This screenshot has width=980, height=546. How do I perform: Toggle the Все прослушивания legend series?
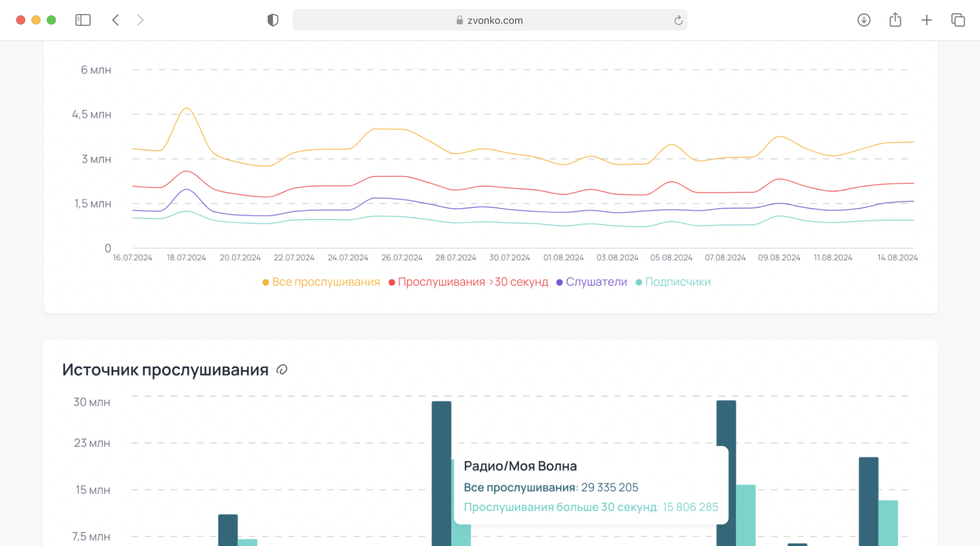(325, 282)
